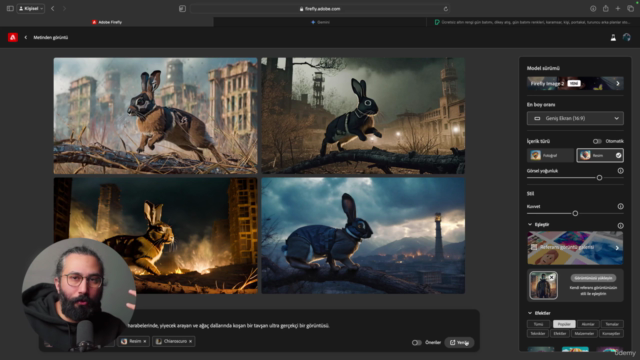
Task: Click the reader view icon beside address bar
Action: point(182,9)
